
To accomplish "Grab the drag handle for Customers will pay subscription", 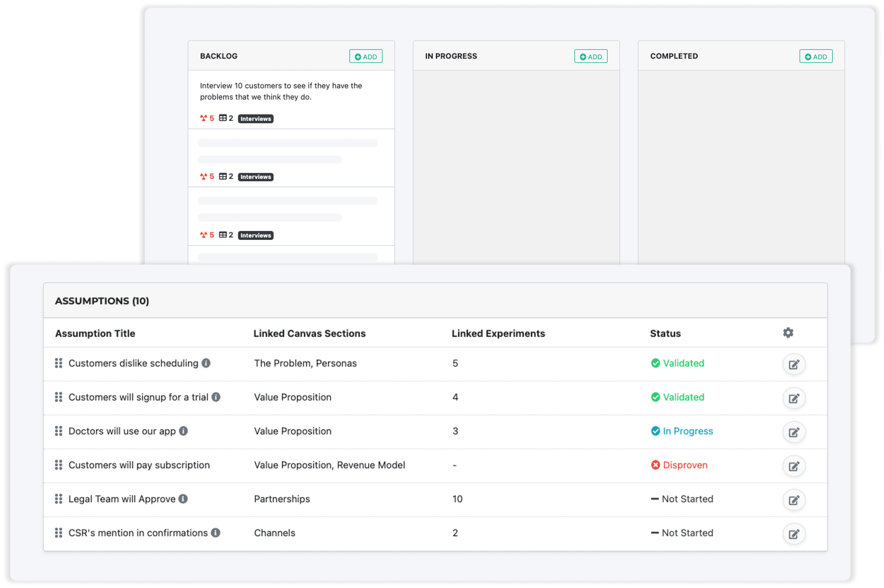I will coord(58,465).
